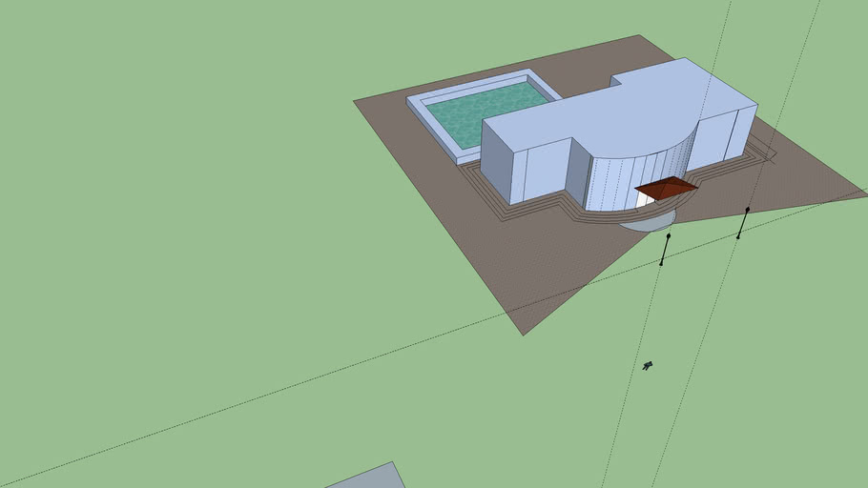Select the small figure on the lawn
This screenshot has width=868, height=488.
coord(647,365)
